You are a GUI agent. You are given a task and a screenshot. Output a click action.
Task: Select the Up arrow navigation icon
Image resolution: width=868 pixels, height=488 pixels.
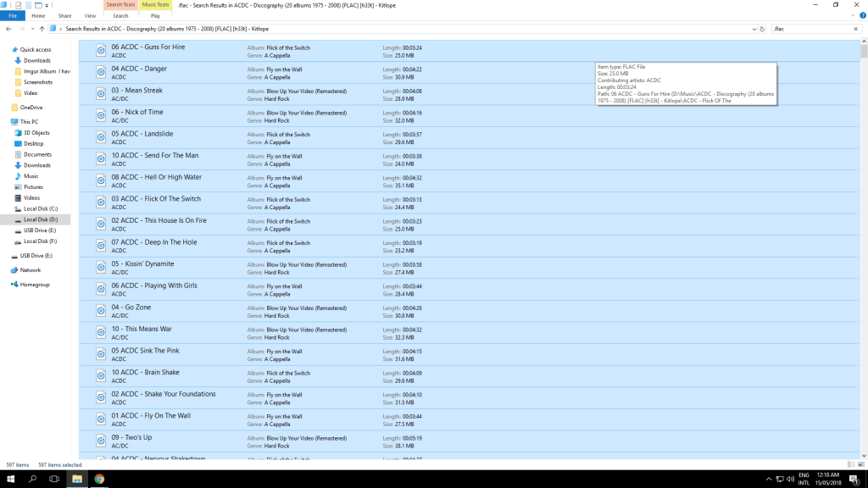(42, 28)
